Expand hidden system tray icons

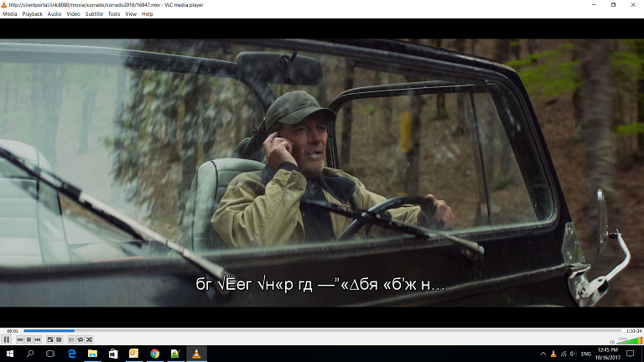[x=543, y=354]
